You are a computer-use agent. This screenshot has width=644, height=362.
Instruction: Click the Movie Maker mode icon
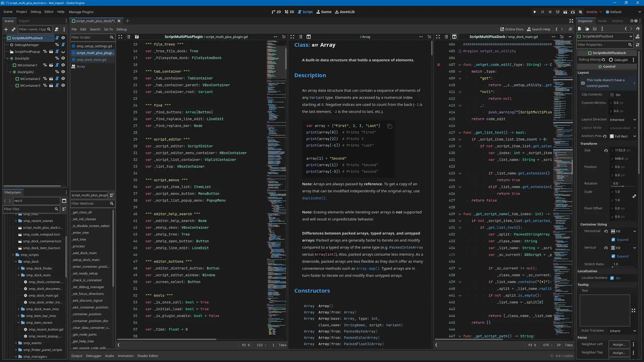(580, 12)
